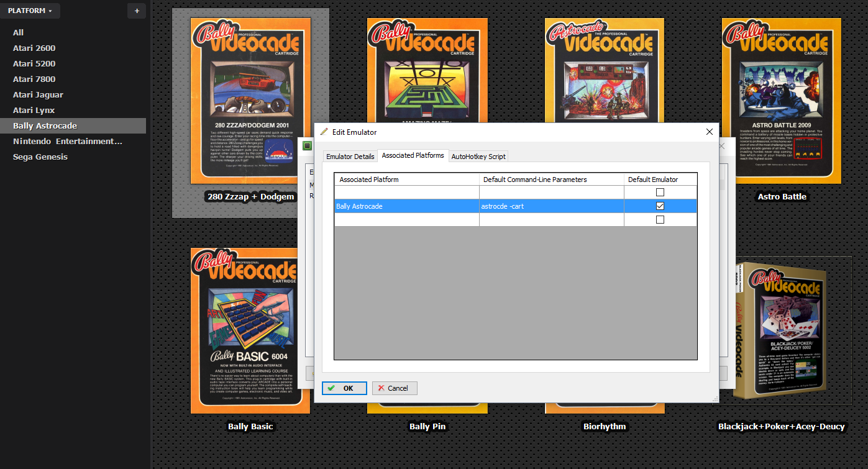Switch to AutoHotkey Script tab

coord(478,157)
